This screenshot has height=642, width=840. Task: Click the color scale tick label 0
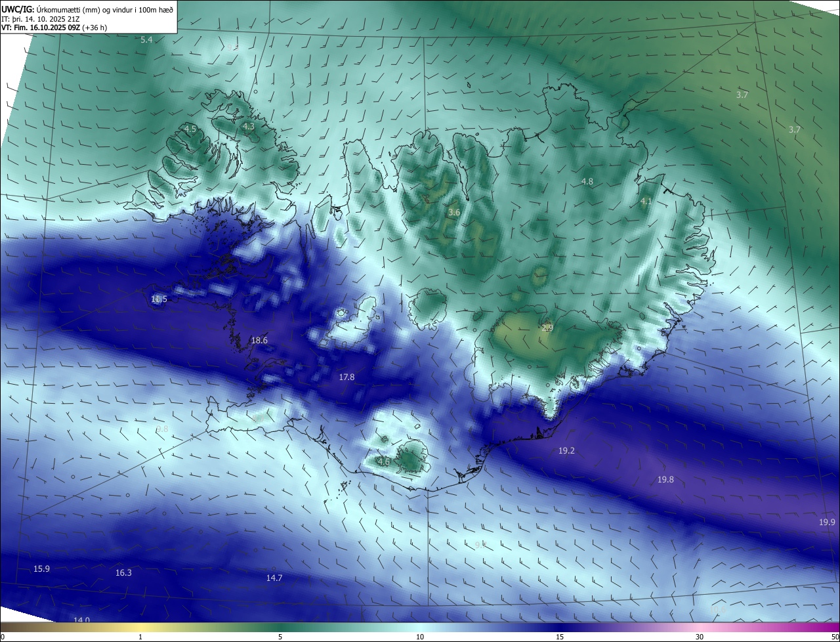coord(3,637)
